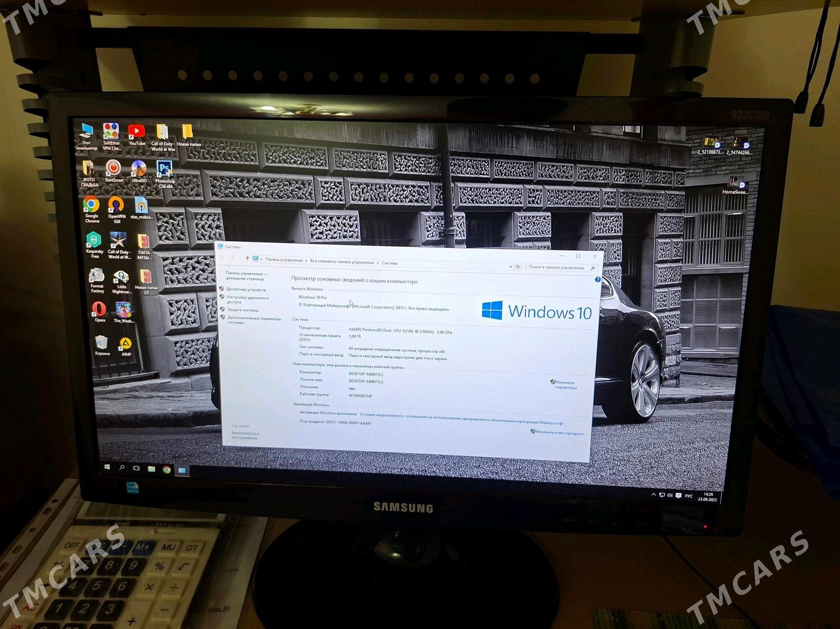Open the network tray icon

point(662,495)
